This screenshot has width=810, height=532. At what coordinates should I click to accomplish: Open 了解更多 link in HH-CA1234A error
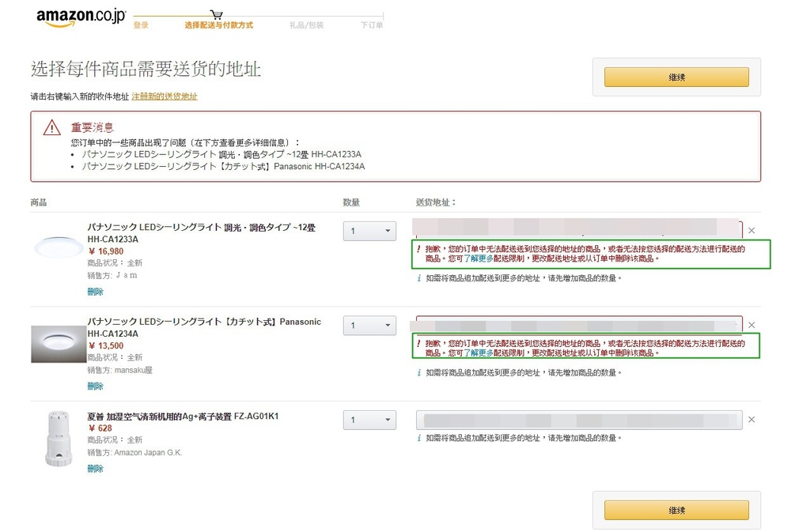(479, 353)
